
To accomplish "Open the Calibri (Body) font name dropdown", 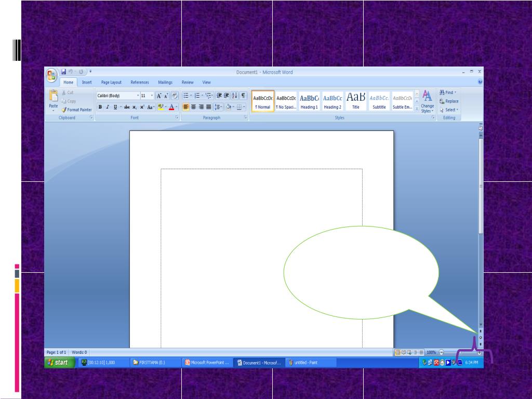I will point(138,96).
